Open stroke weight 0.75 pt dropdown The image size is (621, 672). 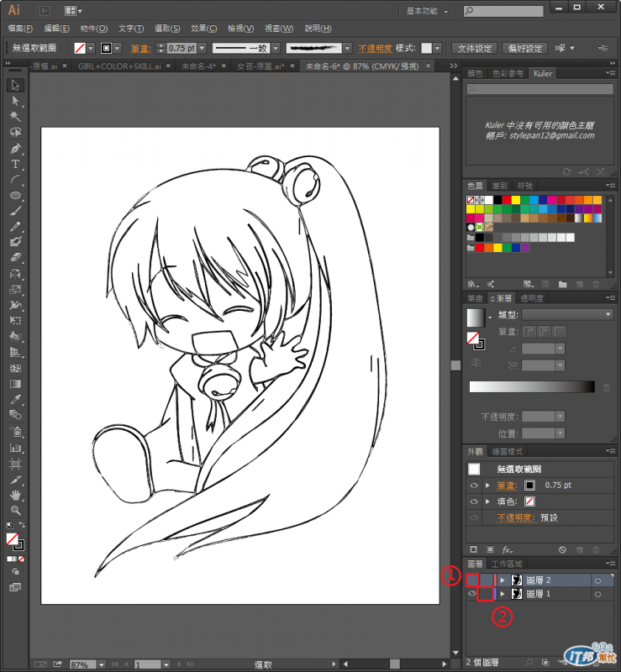click(x=202, y=48)
